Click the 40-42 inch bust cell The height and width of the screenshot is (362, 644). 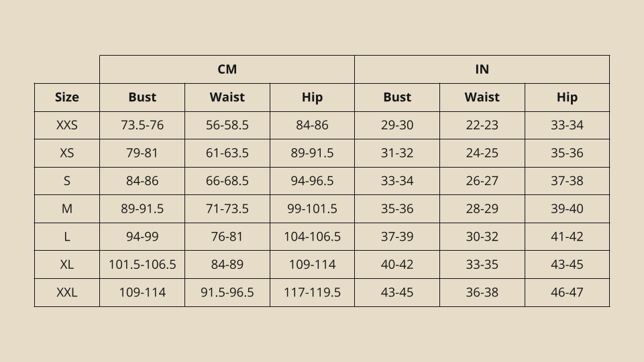pos(397,265)
